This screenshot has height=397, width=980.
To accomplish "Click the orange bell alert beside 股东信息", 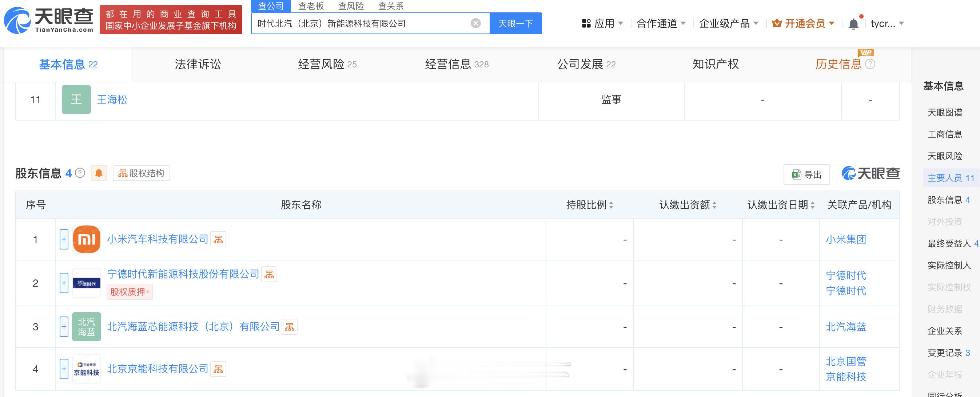I will pyautogui.click(x=99, y=173).
